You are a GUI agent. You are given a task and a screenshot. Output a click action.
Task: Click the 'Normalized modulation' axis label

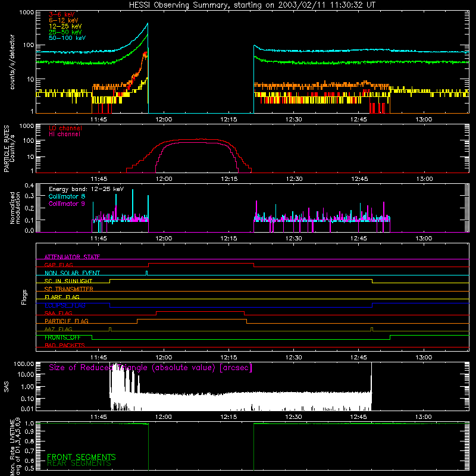point(15,208)
